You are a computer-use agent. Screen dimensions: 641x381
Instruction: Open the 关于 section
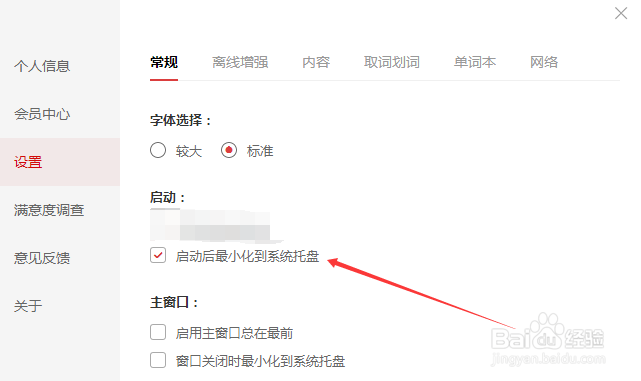pyautogui.click(x=28, y=306)
